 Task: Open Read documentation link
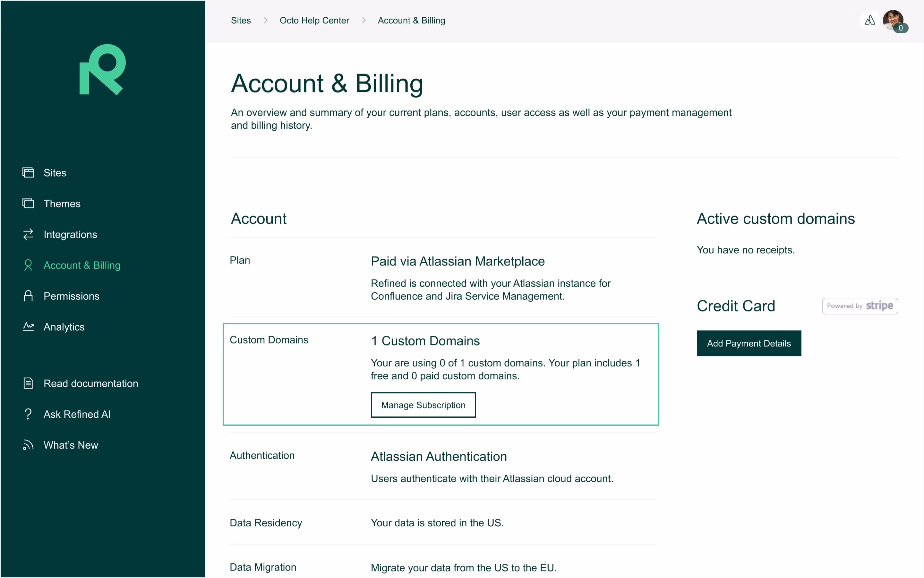[x=91, y=383]
